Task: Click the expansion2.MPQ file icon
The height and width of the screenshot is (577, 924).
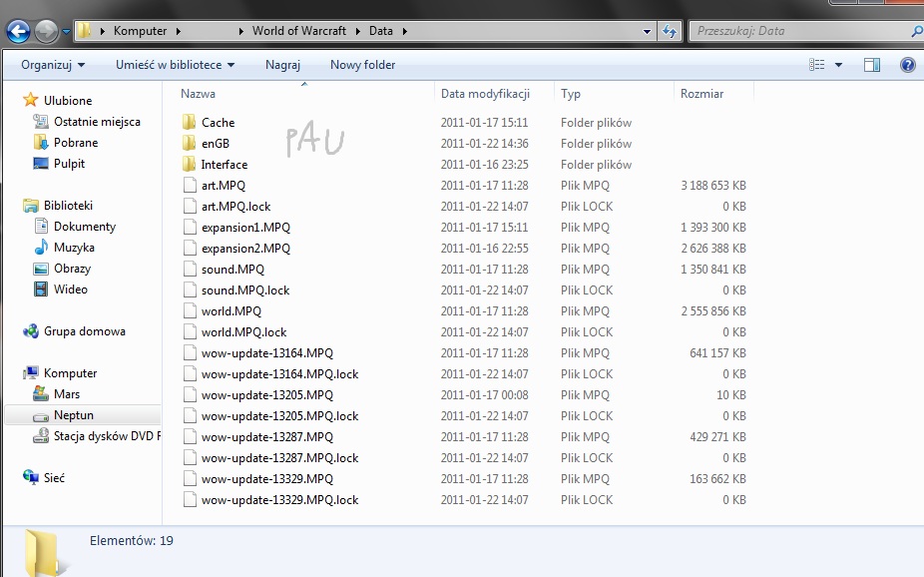Action: [190, 249]
